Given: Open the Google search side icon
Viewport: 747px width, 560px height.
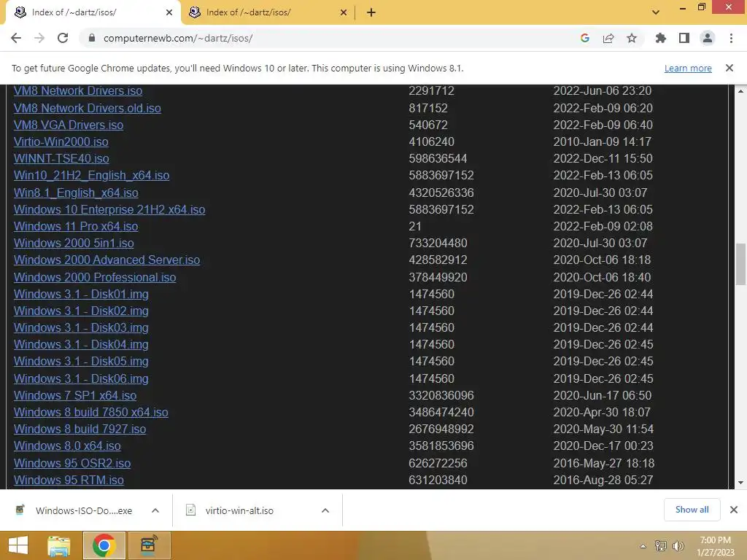Looking at the screenshot, I should (x=585, y=38).
